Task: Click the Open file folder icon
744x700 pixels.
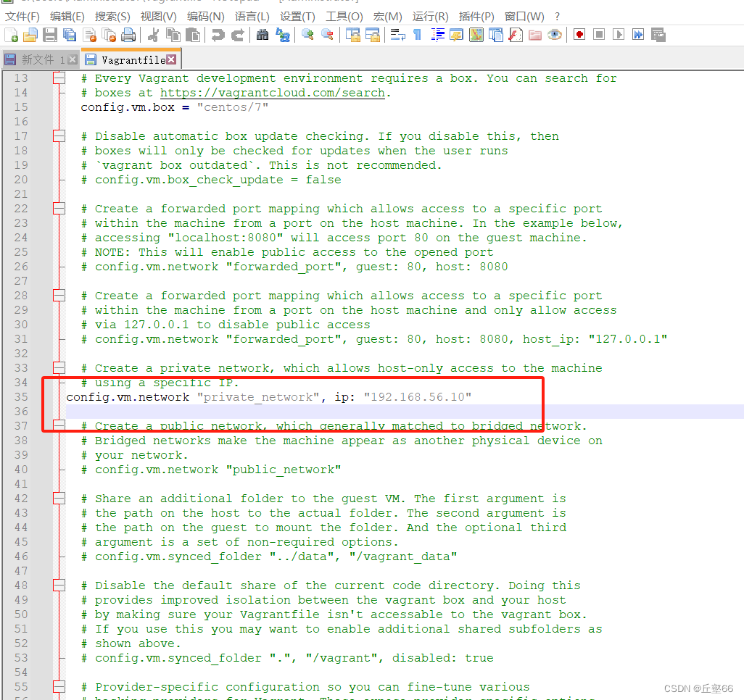Action: click(30, 35)
